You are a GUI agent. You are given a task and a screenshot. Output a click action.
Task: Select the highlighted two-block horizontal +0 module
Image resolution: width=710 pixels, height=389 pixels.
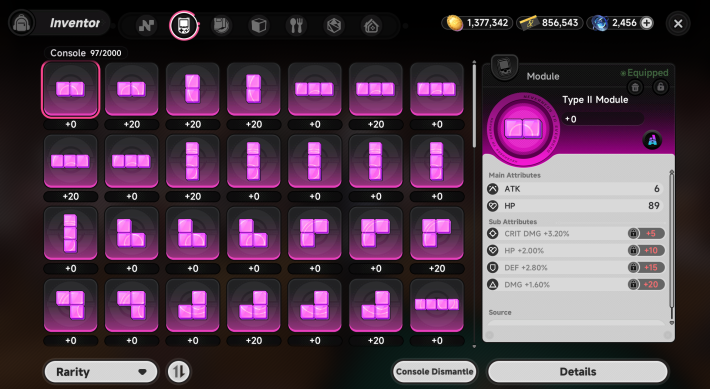71,89
